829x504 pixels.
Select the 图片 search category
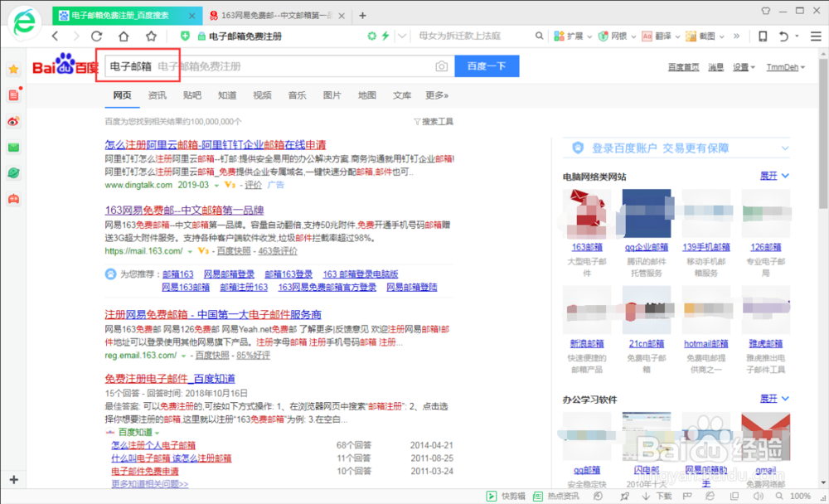[x=332, y=95]
